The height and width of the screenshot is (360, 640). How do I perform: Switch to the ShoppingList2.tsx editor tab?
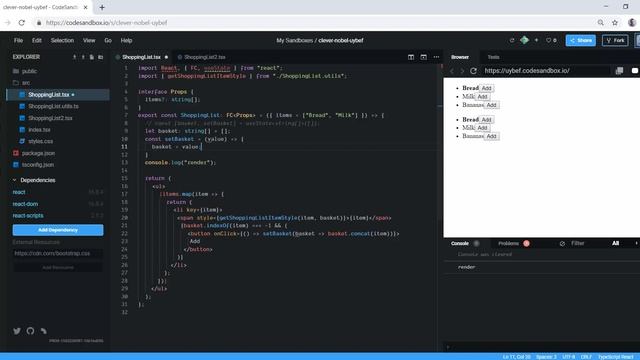pos(202,57)
